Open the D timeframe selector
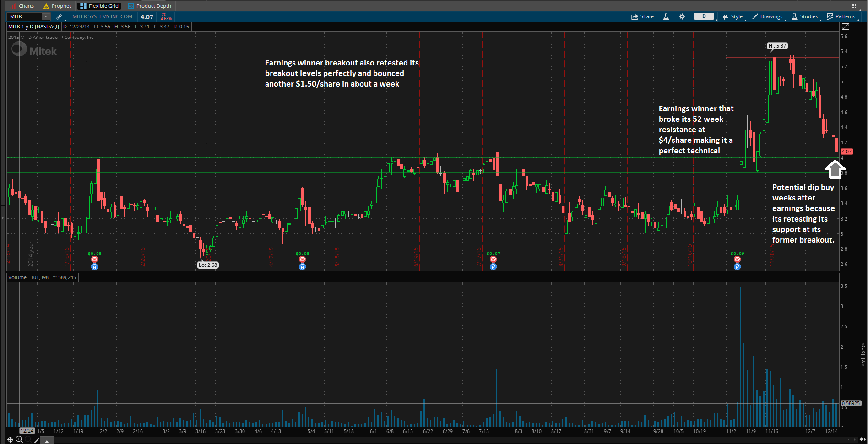 coord(704,16)
